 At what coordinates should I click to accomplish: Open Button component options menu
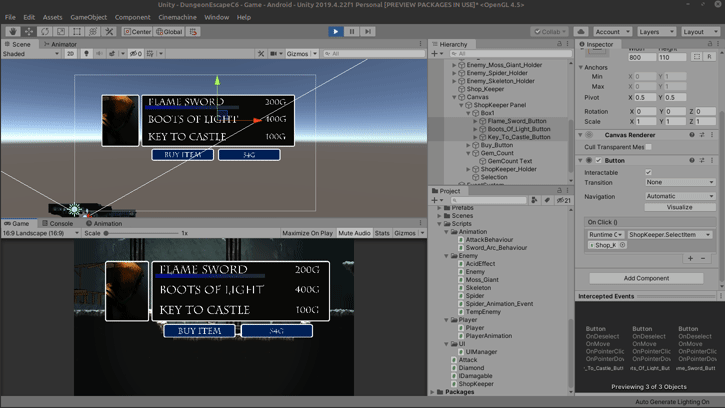(712, 161)
